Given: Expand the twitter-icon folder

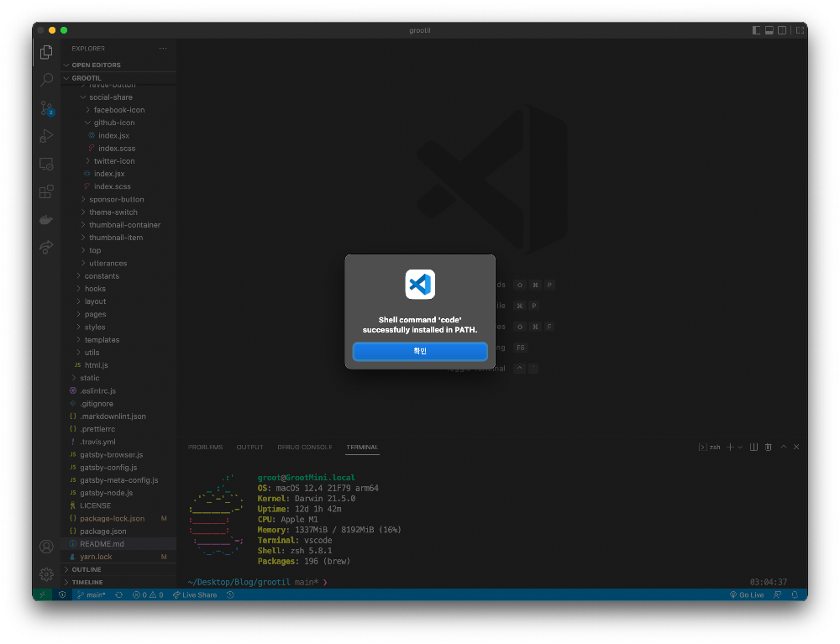Looking at the screenshot, I should coord(118,161).
